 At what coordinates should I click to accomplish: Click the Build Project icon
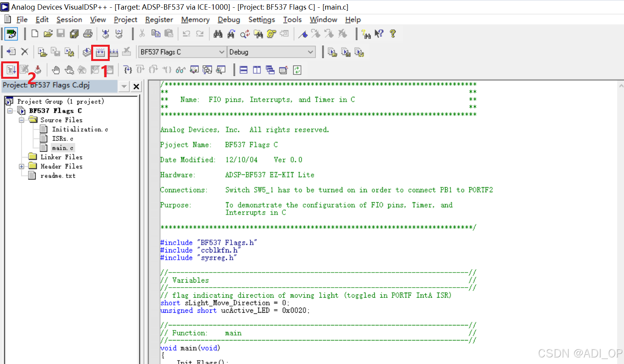pyautogui.click(x=100, y=52)
